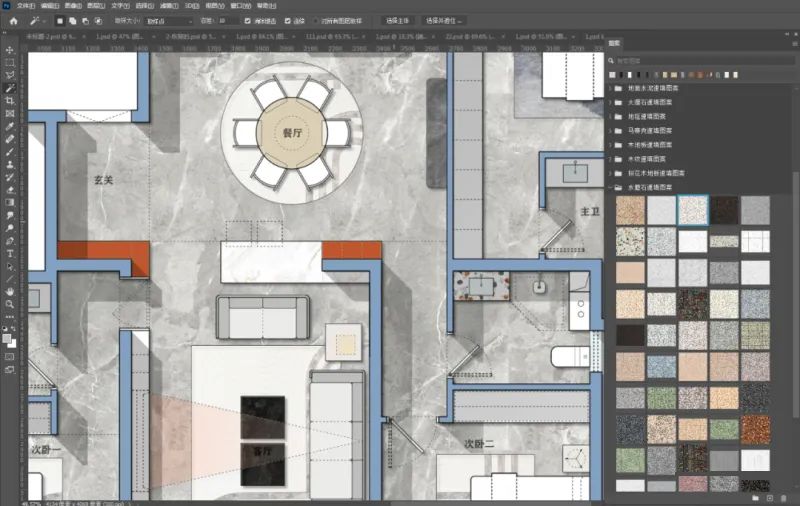The width and height of the screenshot is (800, 506).
Task: Click the Zoom tool
Action: point(9,304)
